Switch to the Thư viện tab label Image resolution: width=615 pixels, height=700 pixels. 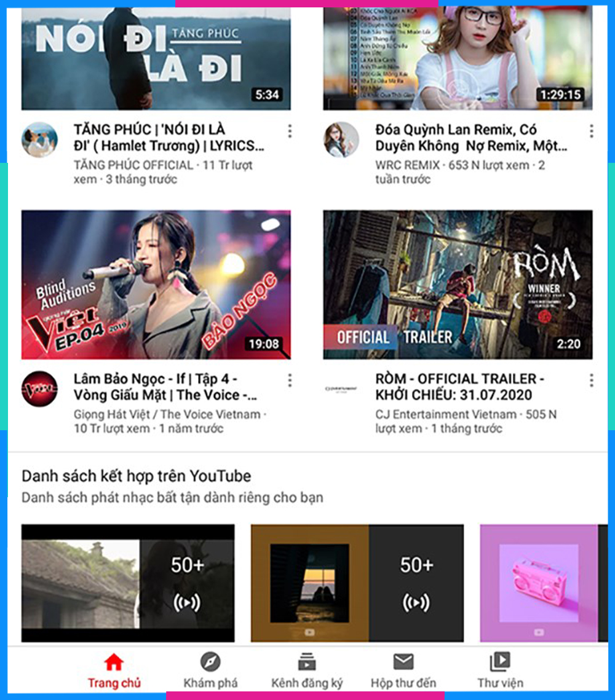click(x=500, y=683)
